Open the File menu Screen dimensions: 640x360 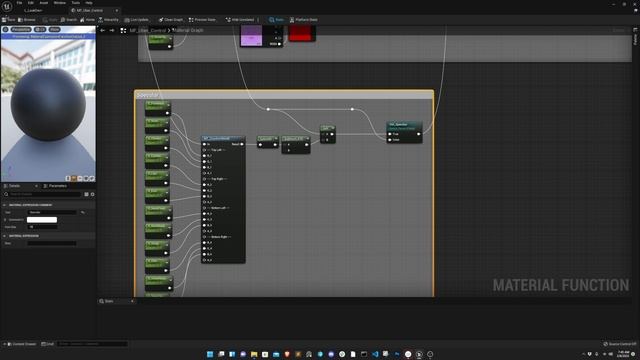19,3
